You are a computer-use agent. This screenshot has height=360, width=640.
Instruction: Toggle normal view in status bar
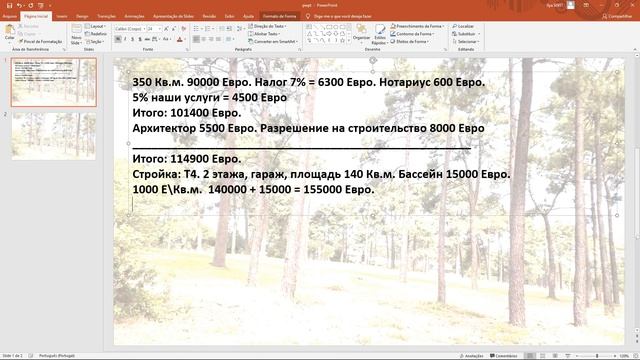pos(530,356)
